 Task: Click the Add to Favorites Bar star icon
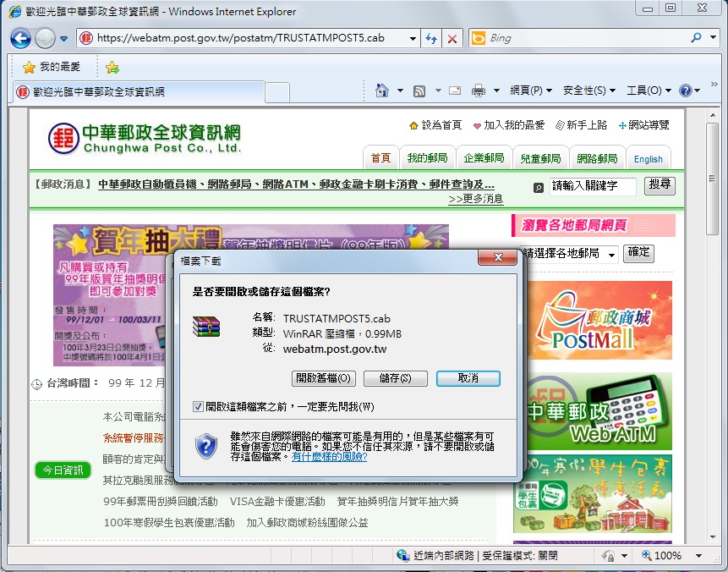112,68
